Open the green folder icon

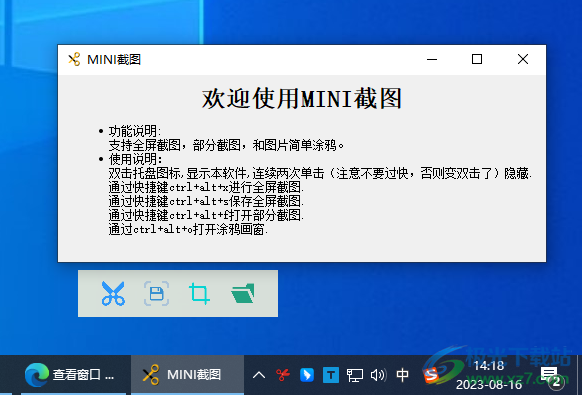[243, 293]
